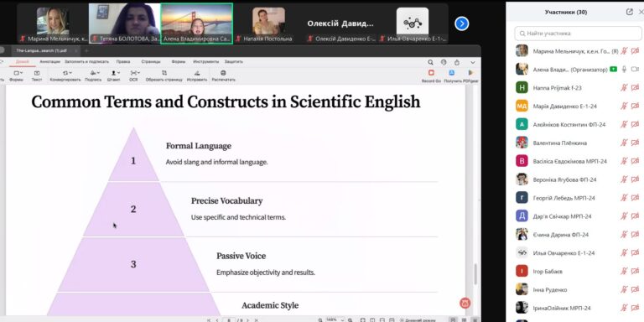Open Правка ribbon tab

point(122,61)
